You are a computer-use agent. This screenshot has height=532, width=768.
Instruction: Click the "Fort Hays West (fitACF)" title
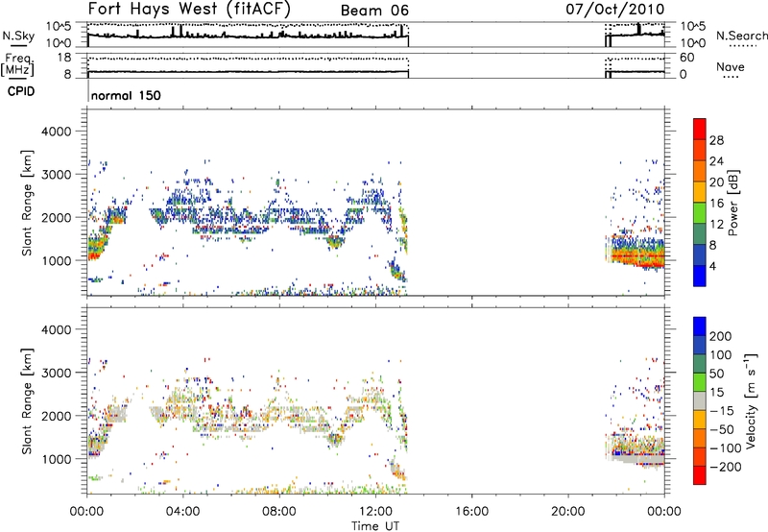click(189, 9)
